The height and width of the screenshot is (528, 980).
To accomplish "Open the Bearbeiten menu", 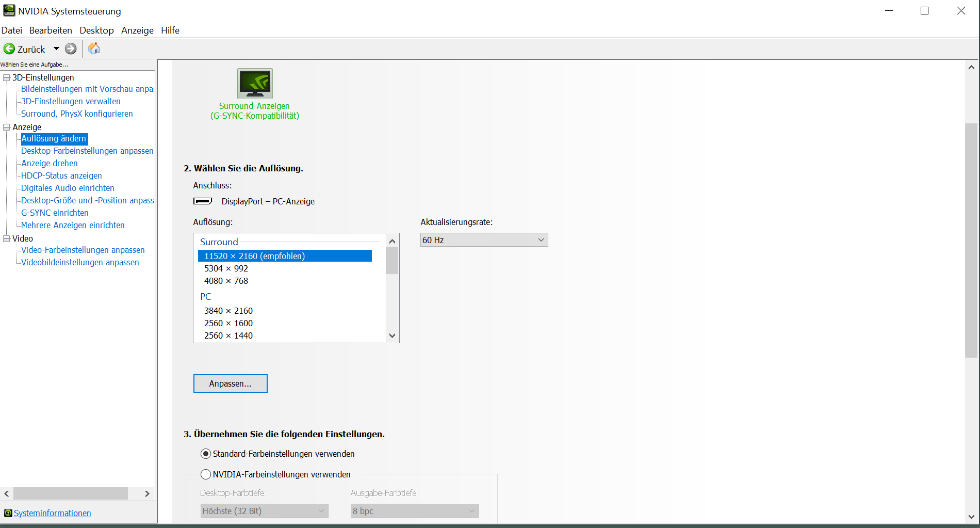I will click(x=51, y=30).
